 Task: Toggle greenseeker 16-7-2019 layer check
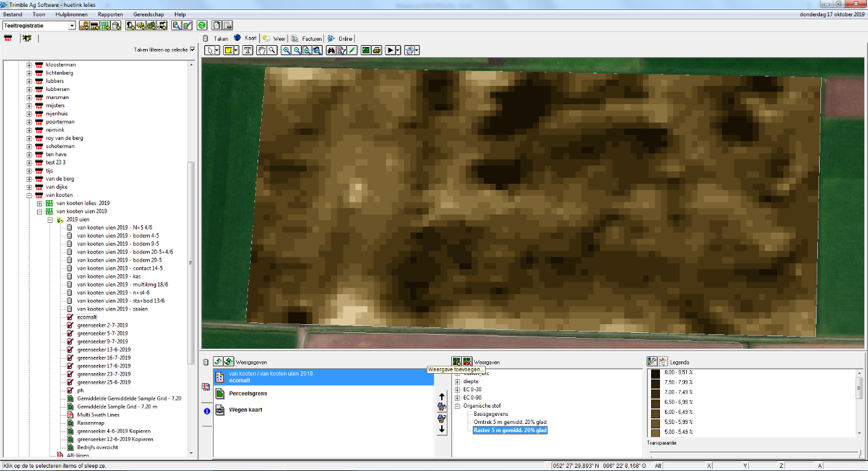pos(70,358)
